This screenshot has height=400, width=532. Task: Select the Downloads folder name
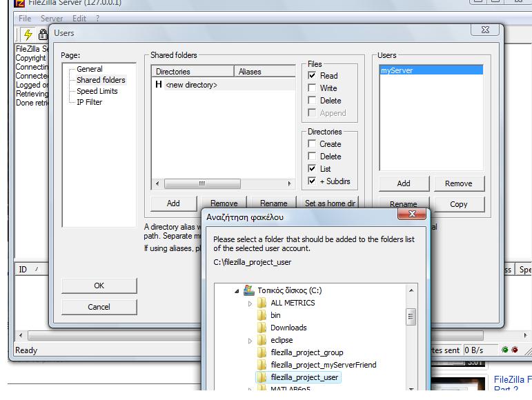click(x=288, y=328)
